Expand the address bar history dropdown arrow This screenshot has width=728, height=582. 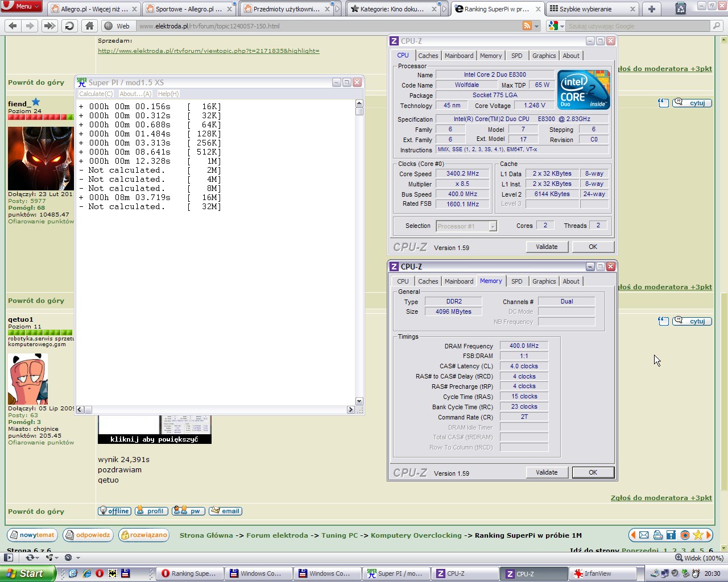click(537, 26)
